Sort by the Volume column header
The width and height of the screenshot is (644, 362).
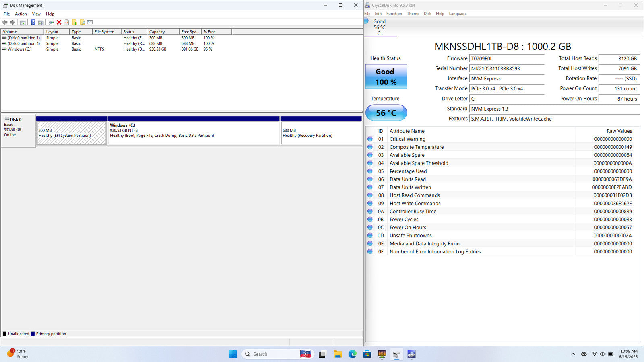(23, 32)
